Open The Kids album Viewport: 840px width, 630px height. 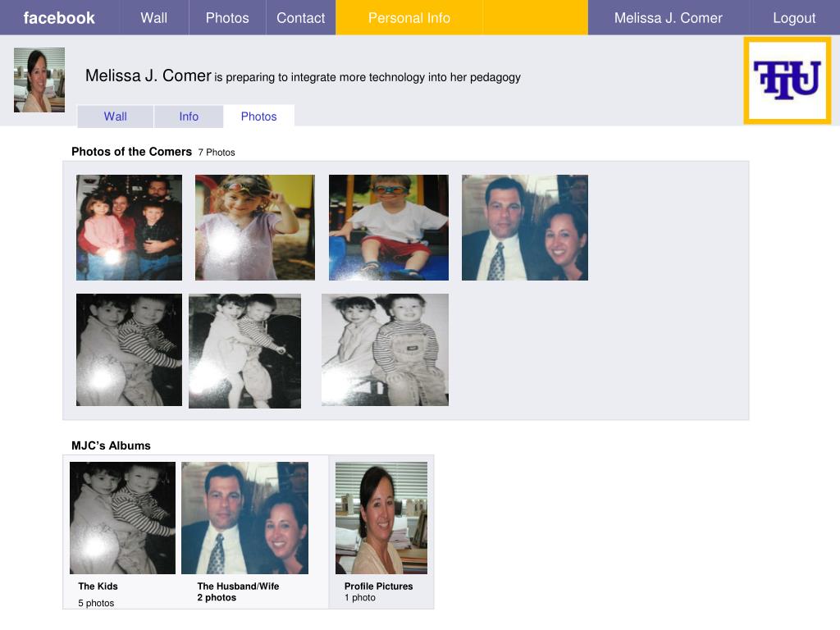pyautogui.click(x=123, y=518)
